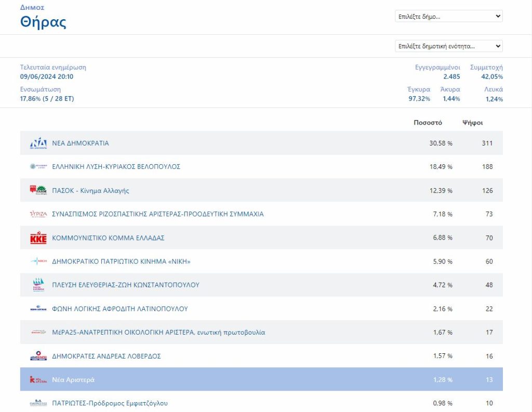532x412 pixels.
Task: Click the 'Ενσωμάτωση' label
Action: click(x=41, y=89)
